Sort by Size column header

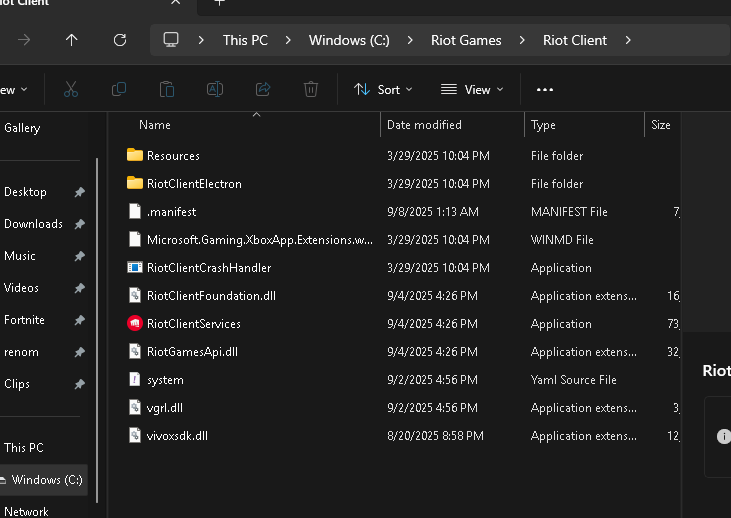click(x=661, y=125)
